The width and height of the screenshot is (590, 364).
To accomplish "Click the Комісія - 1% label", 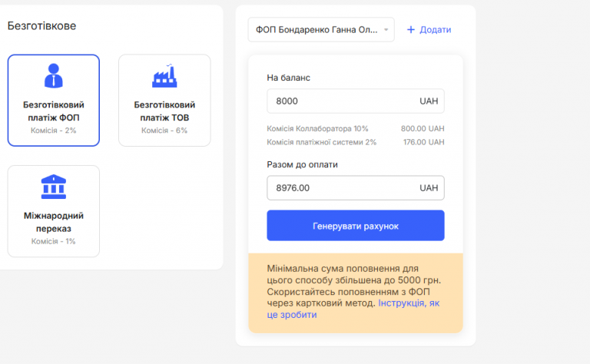I will (54, 241).
